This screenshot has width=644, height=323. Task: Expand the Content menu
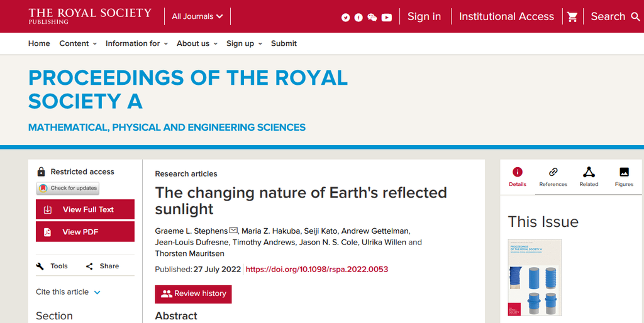point(78,43)
